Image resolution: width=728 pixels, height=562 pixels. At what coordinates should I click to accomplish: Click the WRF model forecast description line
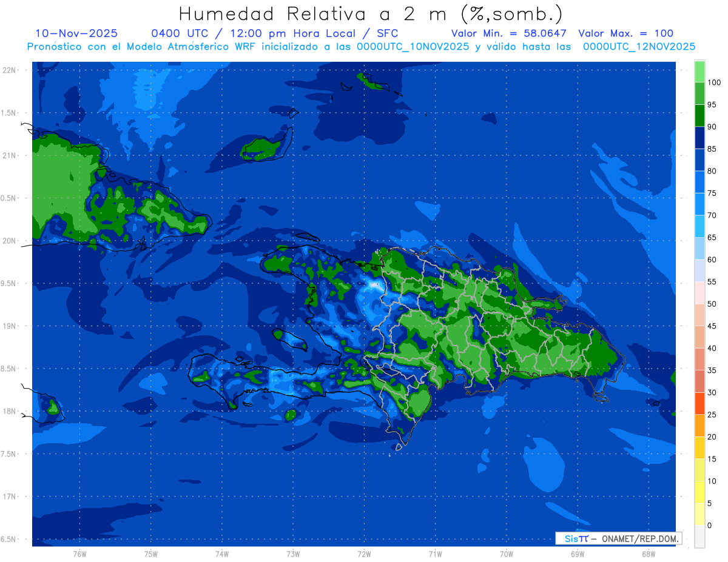point(361,46)
